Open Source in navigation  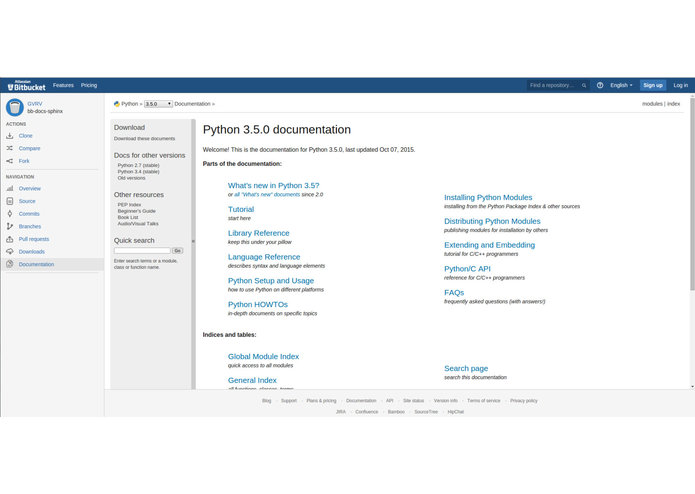click(x=27, y=201)
